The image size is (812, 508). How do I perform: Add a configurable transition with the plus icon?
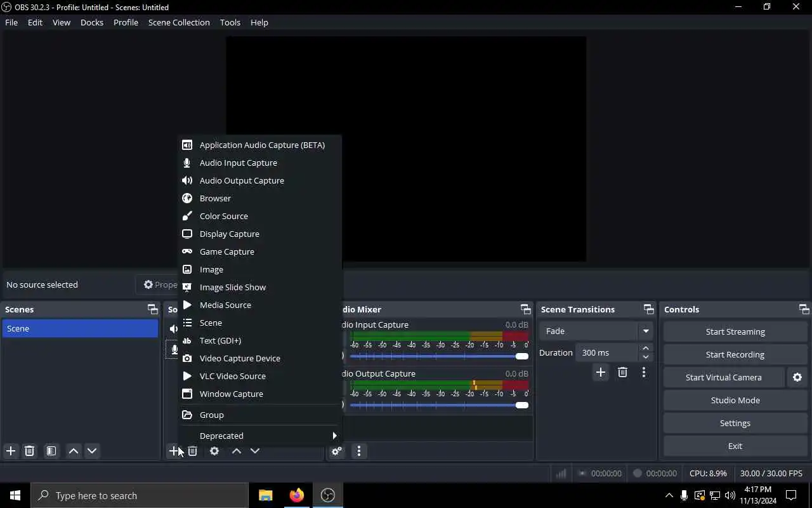point(601,372)
